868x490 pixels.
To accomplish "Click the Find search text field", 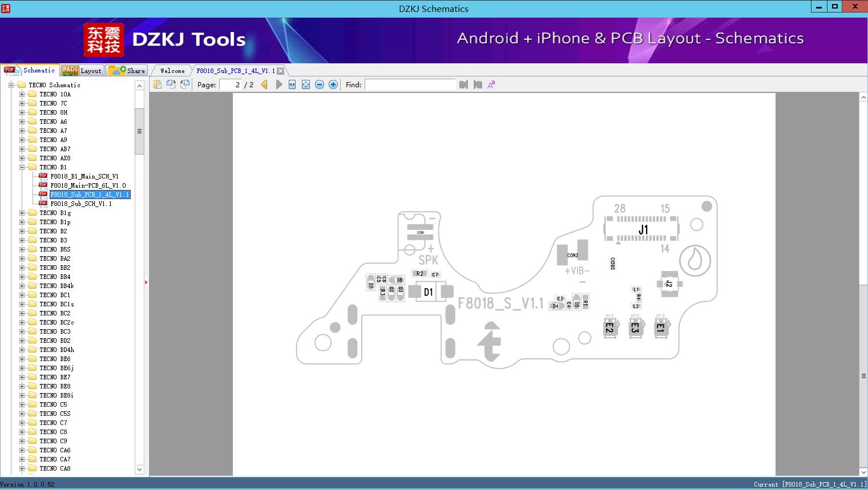I will 410,84.
